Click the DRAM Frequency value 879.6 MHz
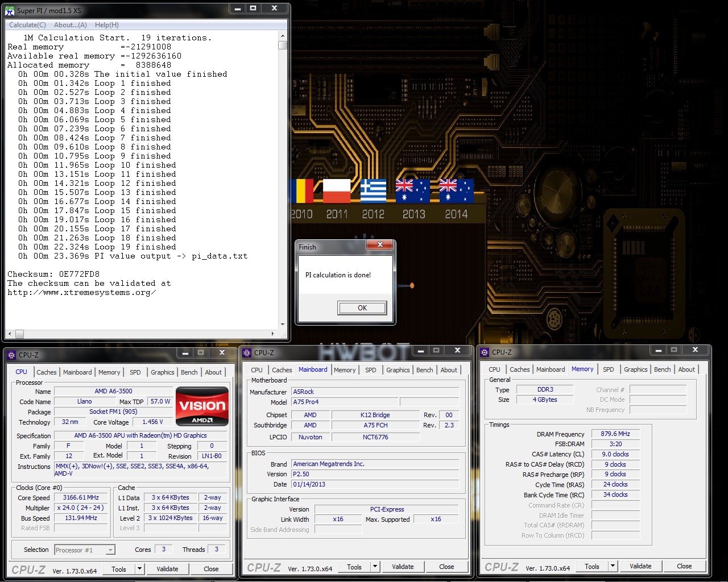728x582 pixels. tap(615, 434)
